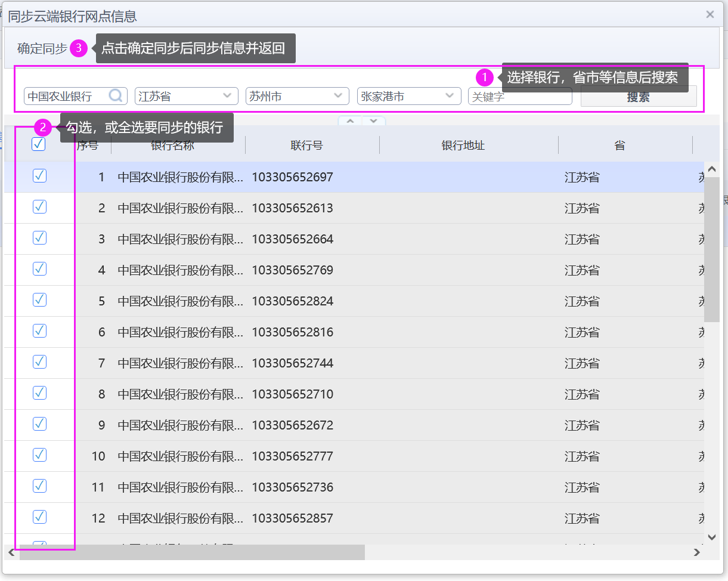728x581 pixels.
Task: Select cell 103305652816
Action: point(292,332)
